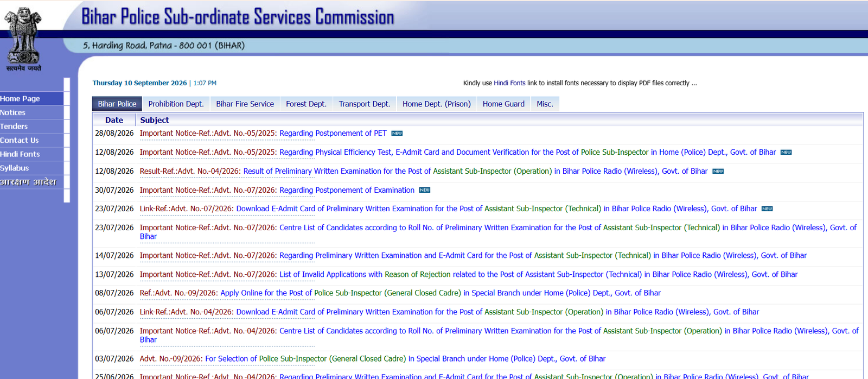Screen dimensions: 868x379
Task: Click date cell 30/07/2026
Action: pyautogui.click(x=114, y=191)
